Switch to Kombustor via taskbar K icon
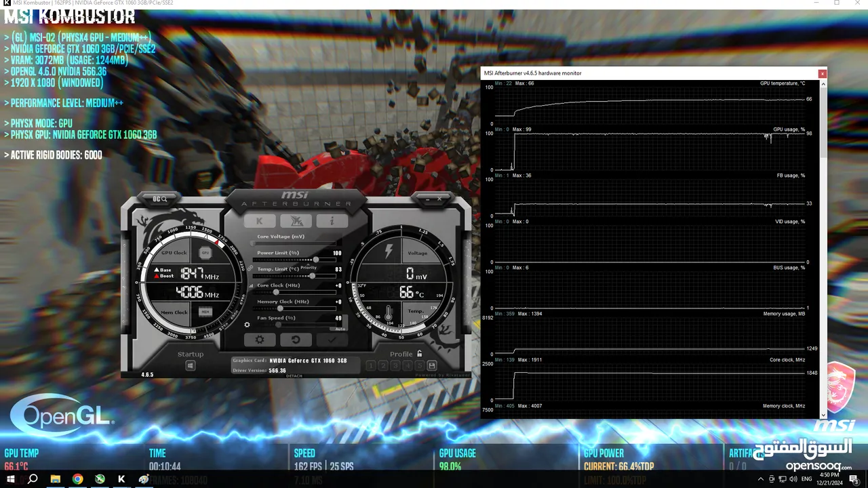 [121, 479]
